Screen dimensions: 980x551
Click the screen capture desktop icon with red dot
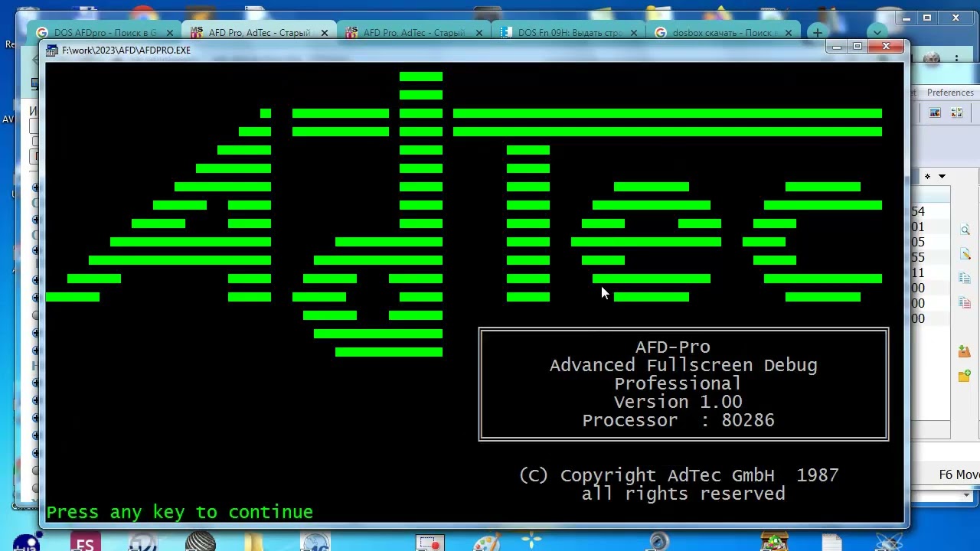pos(430,543)
